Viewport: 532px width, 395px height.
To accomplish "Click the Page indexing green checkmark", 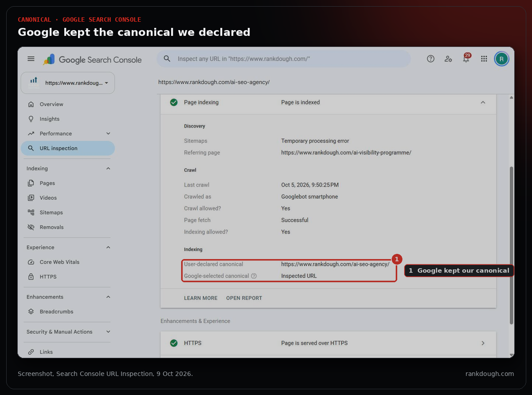I will point(174,102).
